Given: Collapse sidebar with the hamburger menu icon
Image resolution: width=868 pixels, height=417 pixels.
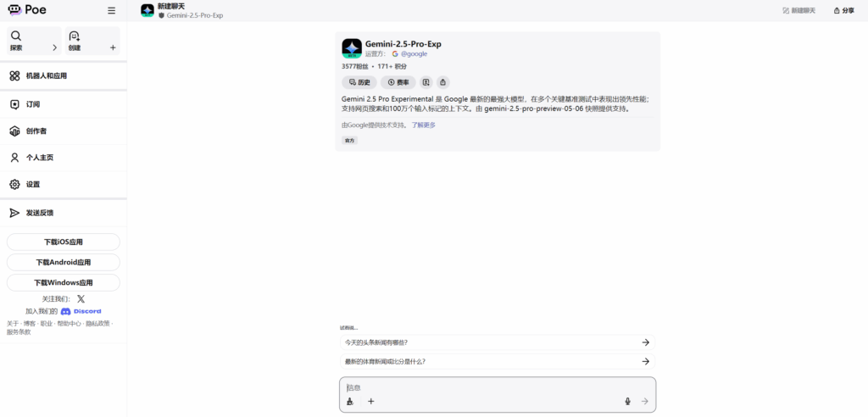Looking at the screenshot, I should pyautogui.click(x=111, y=10).
